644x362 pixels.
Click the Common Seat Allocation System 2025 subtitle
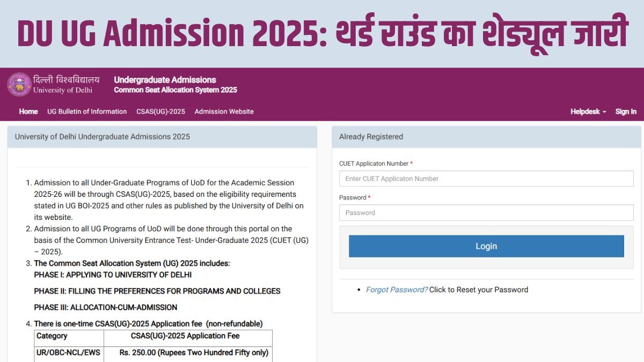pos(175,90)
